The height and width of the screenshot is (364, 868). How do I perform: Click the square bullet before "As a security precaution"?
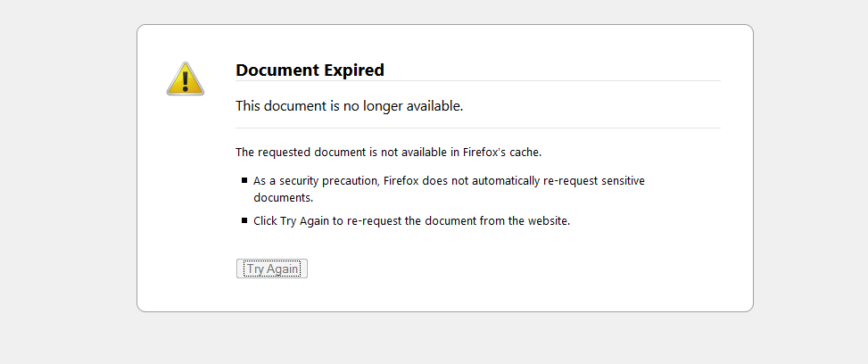(x=244, y=180)
